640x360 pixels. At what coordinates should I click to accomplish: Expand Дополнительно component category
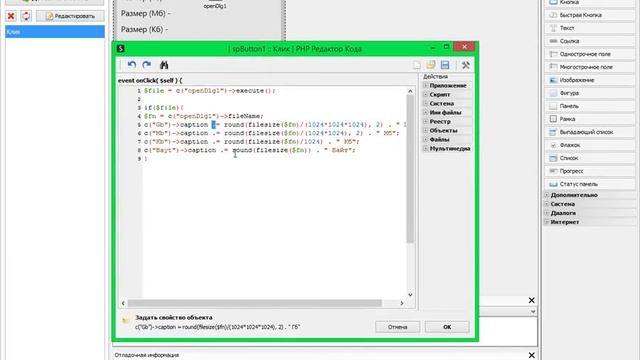point(547,195)
